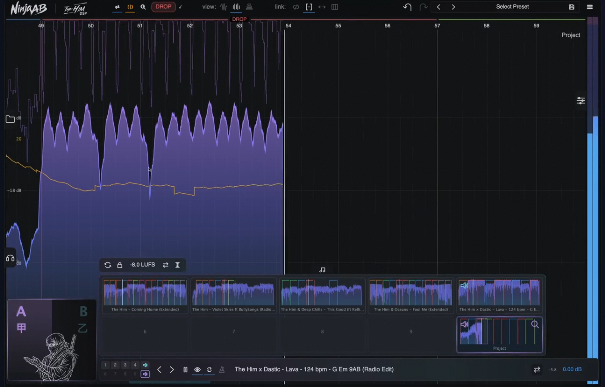Viewport: 605px width, 387px height.
Task: Toggle the loop sync icon in the bottom bar
Action: click(209, 370)
